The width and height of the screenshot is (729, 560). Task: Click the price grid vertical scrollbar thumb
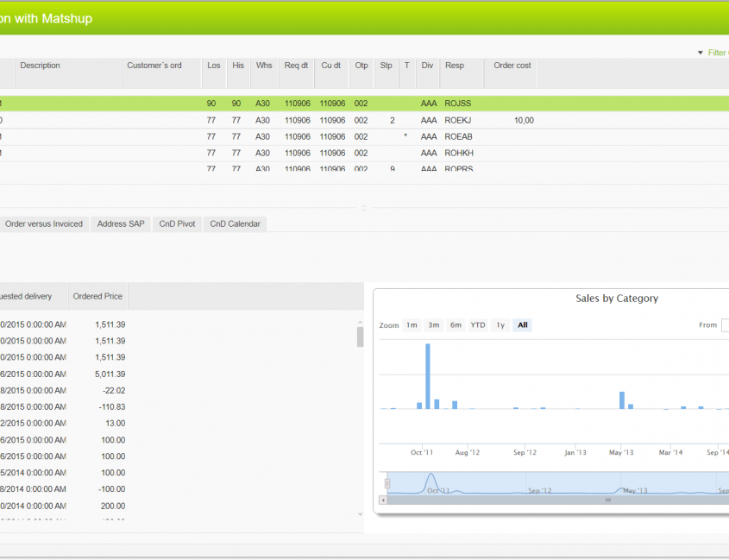coord(360,337)
